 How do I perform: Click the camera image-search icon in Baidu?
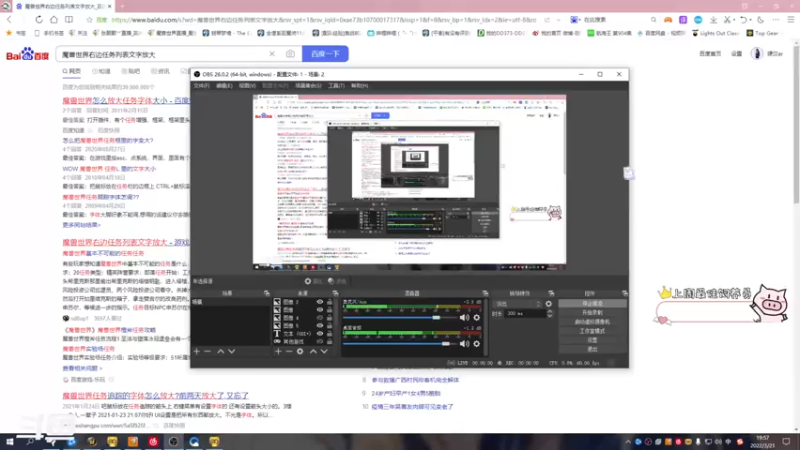290,54
